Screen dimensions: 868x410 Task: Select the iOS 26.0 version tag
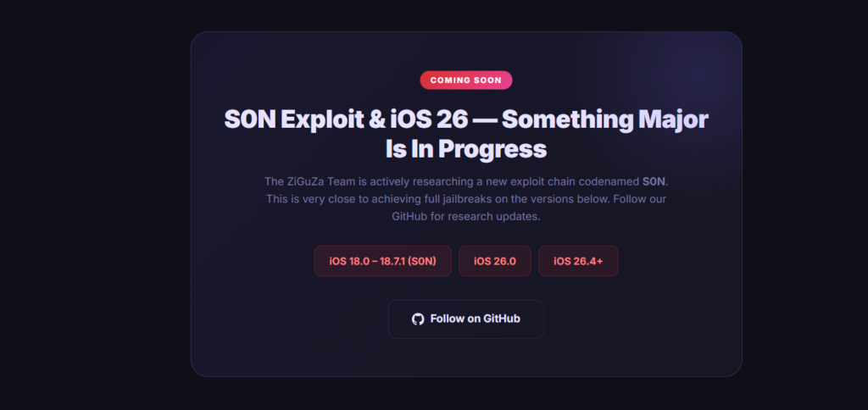click(495, 261)
